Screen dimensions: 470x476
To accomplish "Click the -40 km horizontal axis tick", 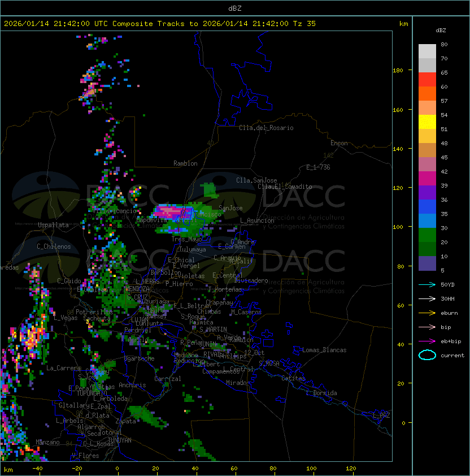I will point(38,469).
